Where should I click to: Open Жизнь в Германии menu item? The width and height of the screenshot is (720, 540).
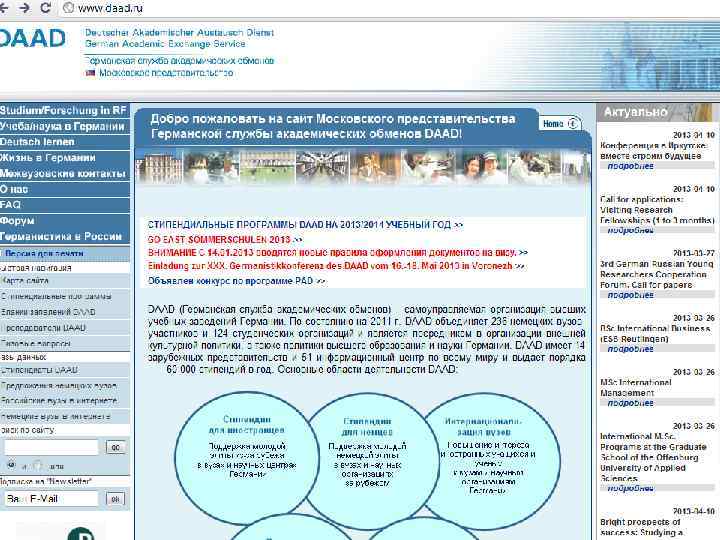(x=64, y=158)
